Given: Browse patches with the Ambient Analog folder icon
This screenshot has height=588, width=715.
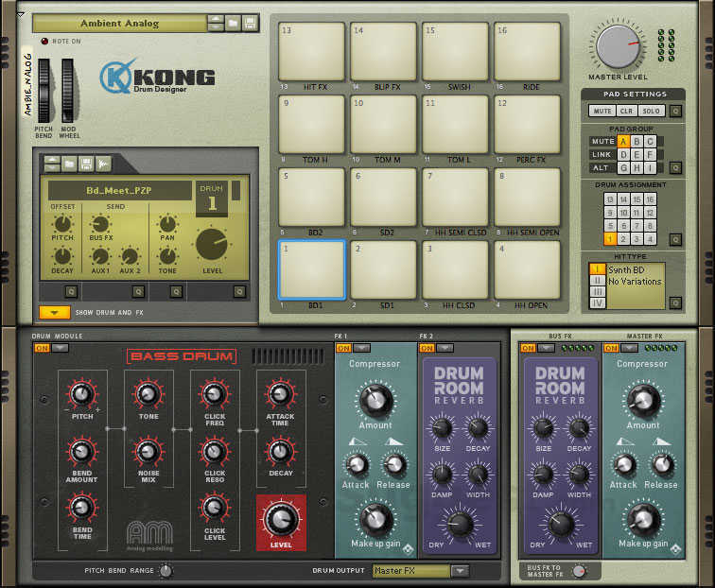Looking at the screenshot, I should 234,23.
